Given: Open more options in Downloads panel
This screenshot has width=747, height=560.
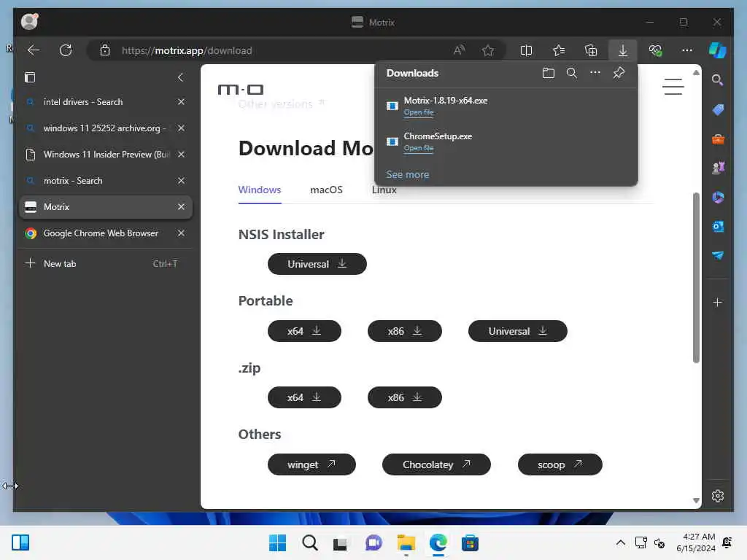Looking at the screenshot, I should pos(595,73).
